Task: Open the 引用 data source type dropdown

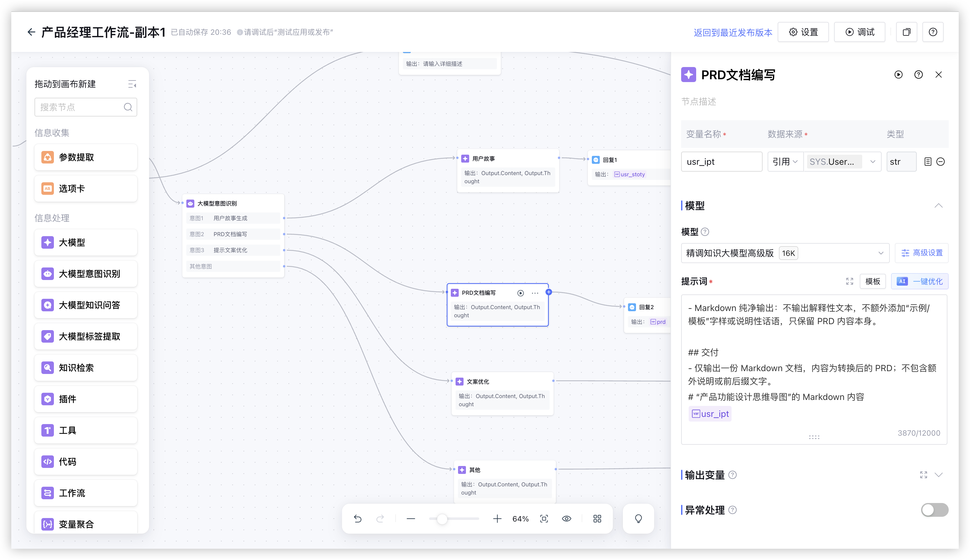Action: (x=785, y=162)
